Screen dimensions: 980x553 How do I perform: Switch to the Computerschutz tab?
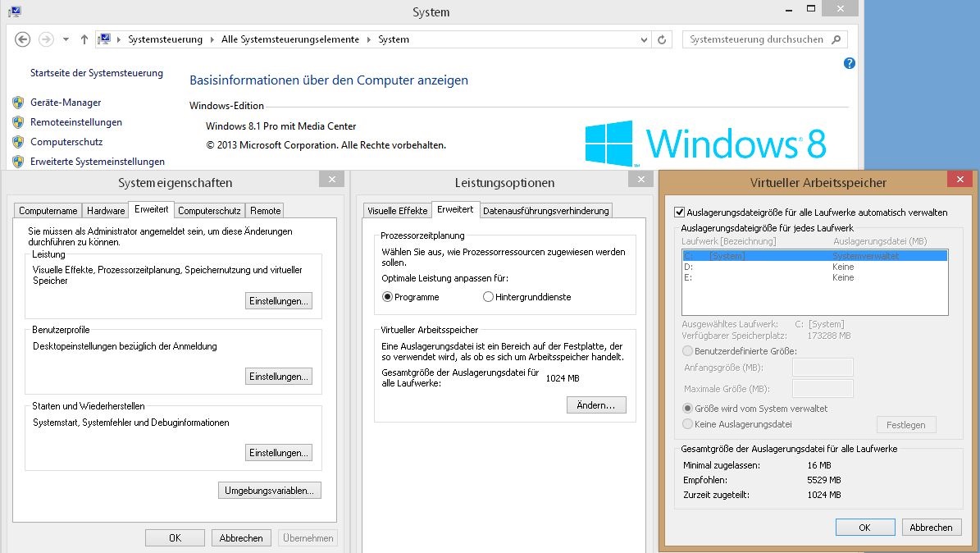[x=209, y=211]
